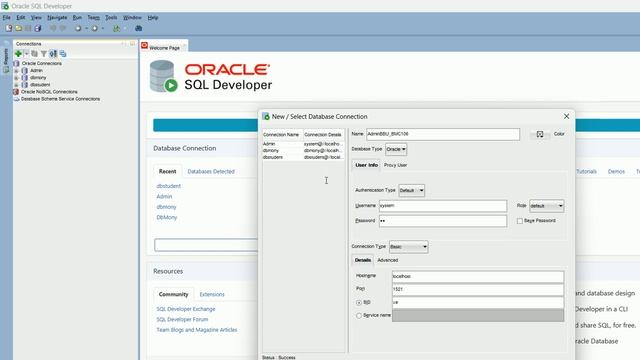640x360 pixels.
Task: Open the arrow beside the New Connection plus
Action: (27, 53)
